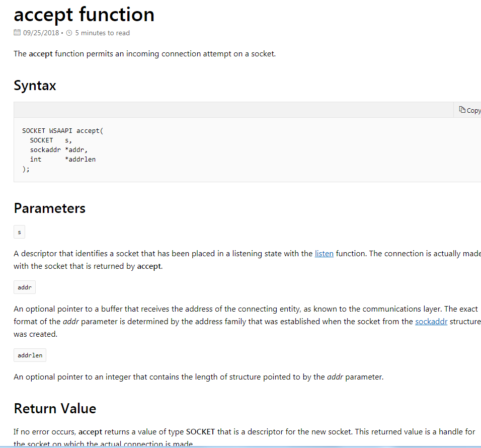Click the Copy icon in the code block
This screenshot has width=481, height=448.
click(462, 110)
